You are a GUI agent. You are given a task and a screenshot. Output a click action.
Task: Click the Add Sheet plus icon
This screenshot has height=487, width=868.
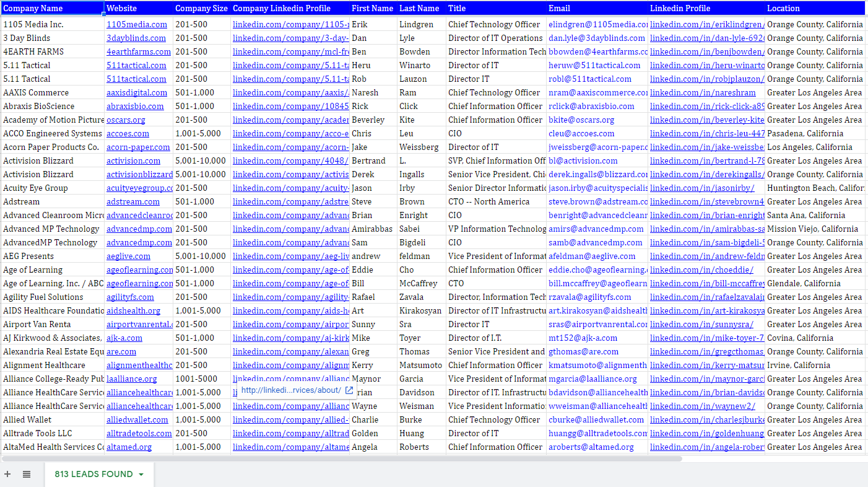pos(7,474)
